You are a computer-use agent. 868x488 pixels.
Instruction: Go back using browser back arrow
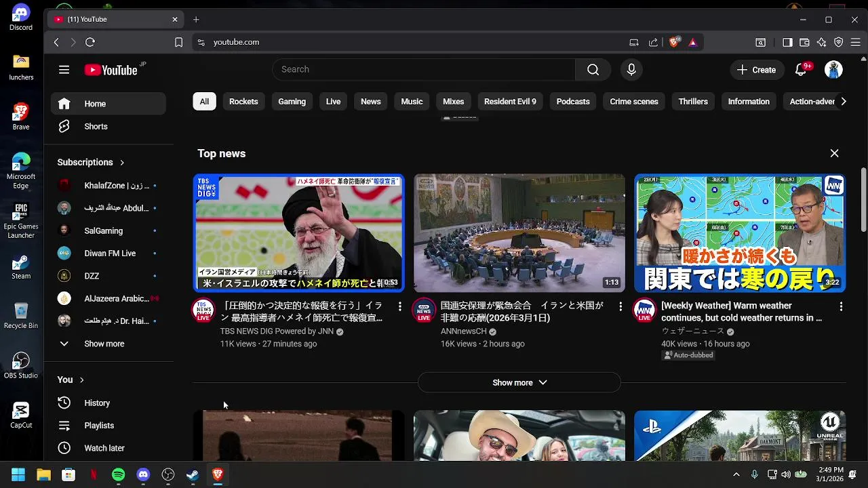(x=56, y=42)
